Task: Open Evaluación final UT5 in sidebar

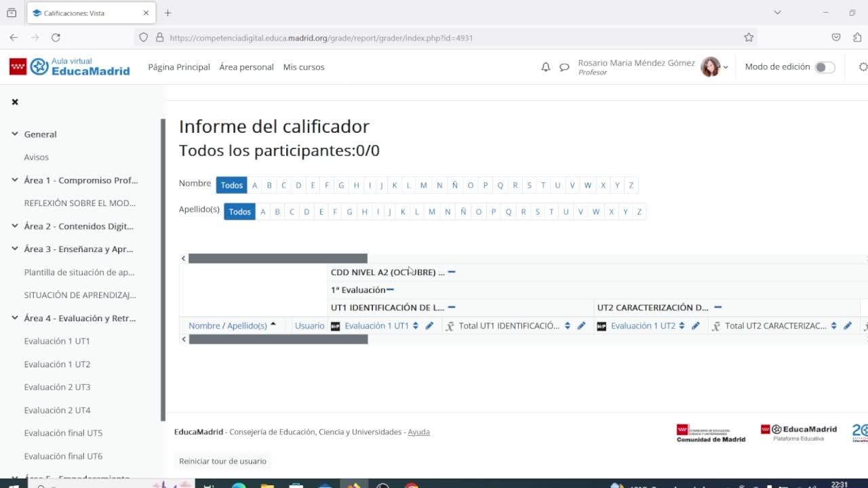Action: click(63, 433)
